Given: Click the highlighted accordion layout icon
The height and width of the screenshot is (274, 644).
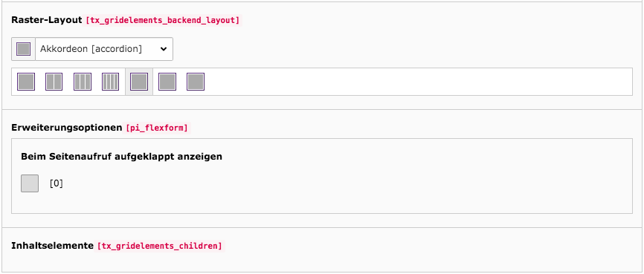Looking at the screenshot, I should pos(139,82).
